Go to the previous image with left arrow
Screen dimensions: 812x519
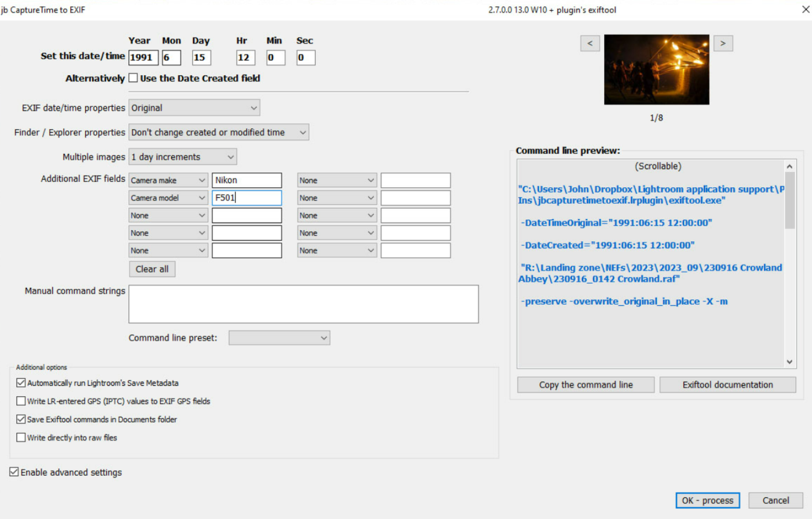pos(589,43)
